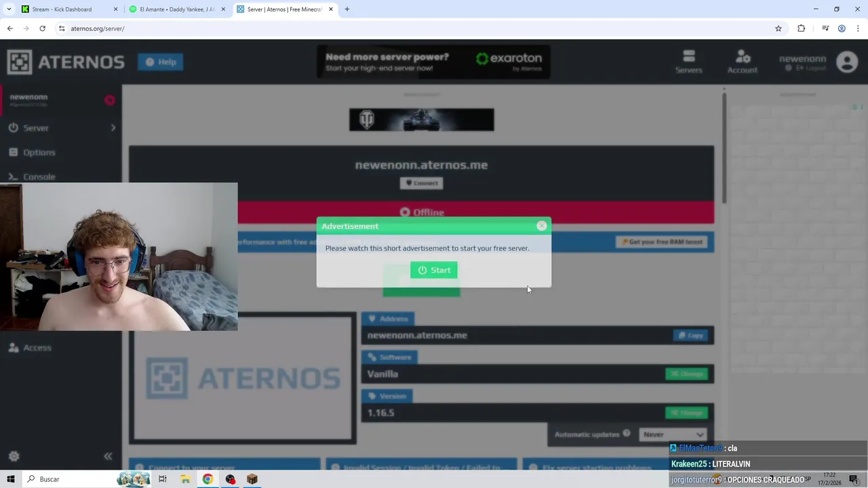Bookmark this page with the star icon
This screenshot has height=488, width=868.
click(778, 28)
